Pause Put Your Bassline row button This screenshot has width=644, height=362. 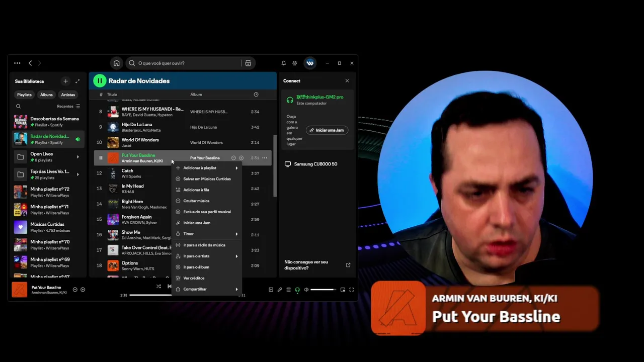(x=100, y=158)
